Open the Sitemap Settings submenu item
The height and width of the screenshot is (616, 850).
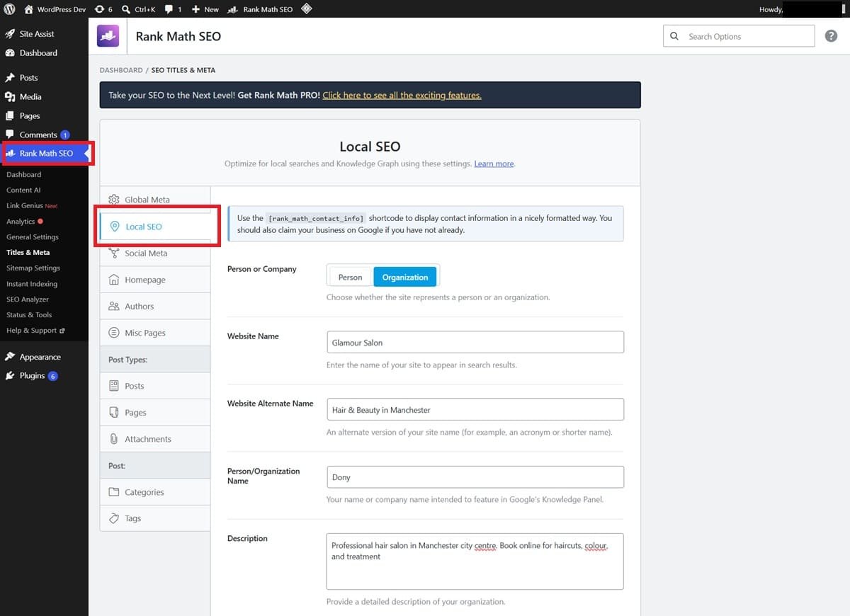pyautogui.click(x=33, y=268)
